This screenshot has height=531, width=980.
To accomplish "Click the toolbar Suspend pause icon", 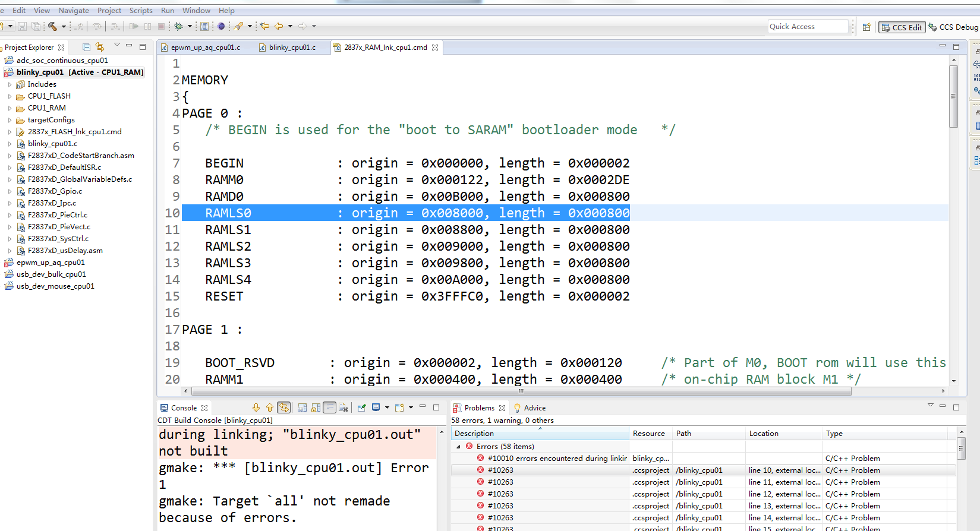I will tap(147, 26).
